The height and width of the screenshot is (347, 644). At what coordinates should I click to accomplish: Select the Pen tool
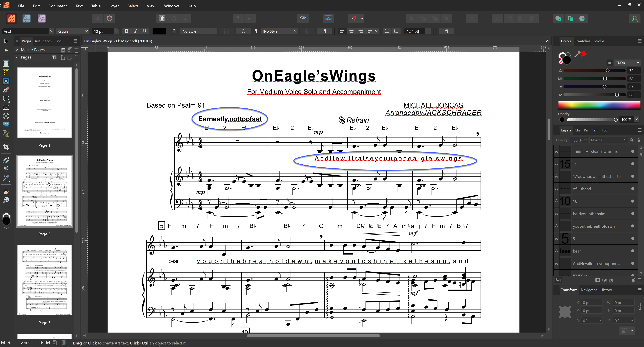6,90
